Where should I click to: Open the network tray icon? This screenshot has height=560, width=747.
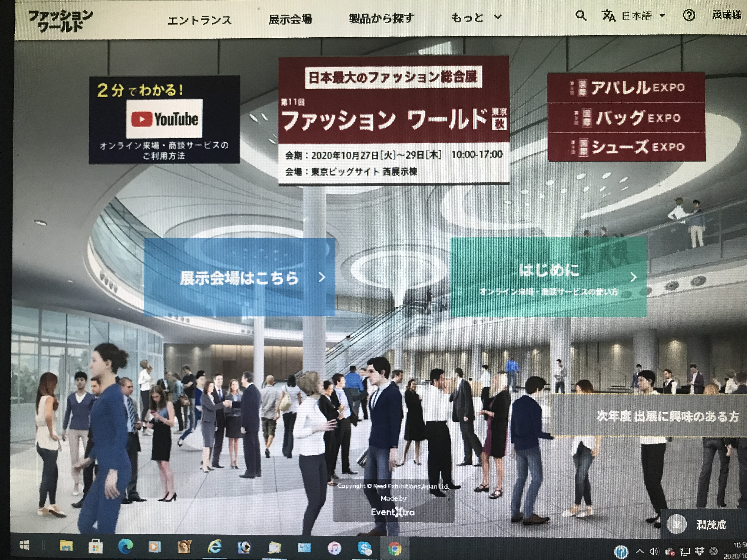click(x=685, y=551)
